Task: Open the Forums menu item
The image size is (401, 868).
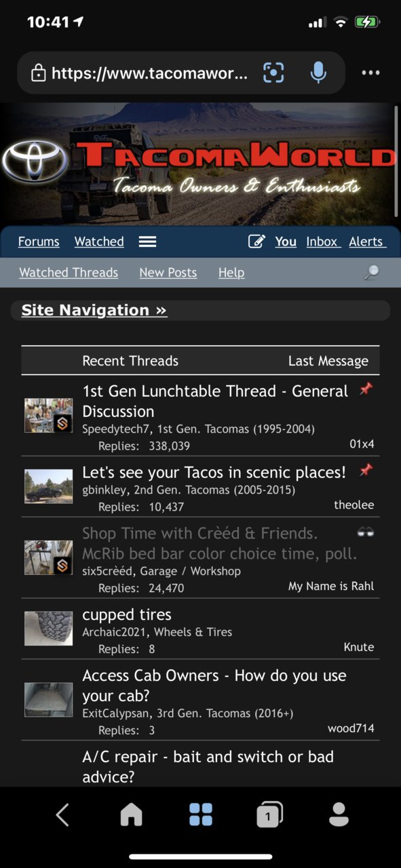Action: 39,241
